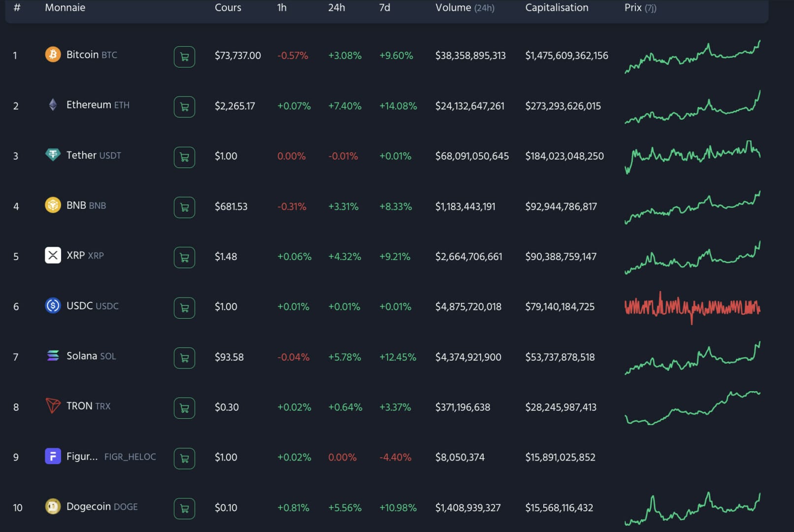This screenshot has height=532, width=794.
Task: Sort by the 24h change column
Action: [x=336, y=7]
